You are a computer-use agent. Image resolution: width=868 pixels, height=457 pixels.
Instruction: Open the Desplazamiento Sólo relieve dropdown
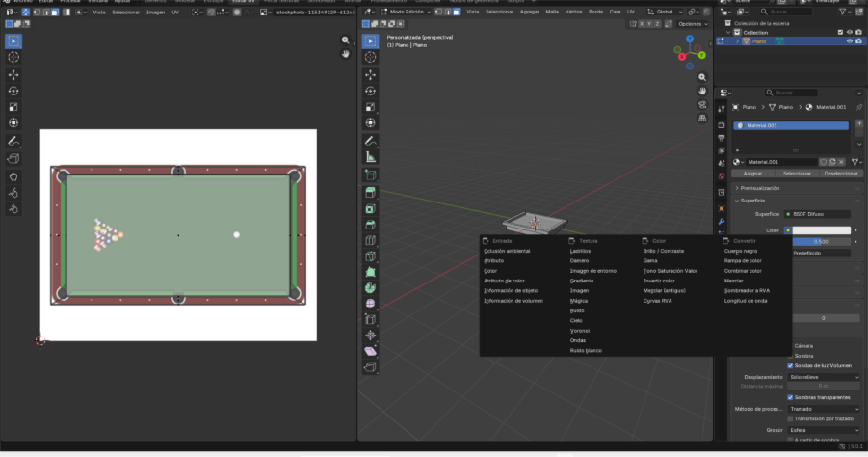[824, 377]
